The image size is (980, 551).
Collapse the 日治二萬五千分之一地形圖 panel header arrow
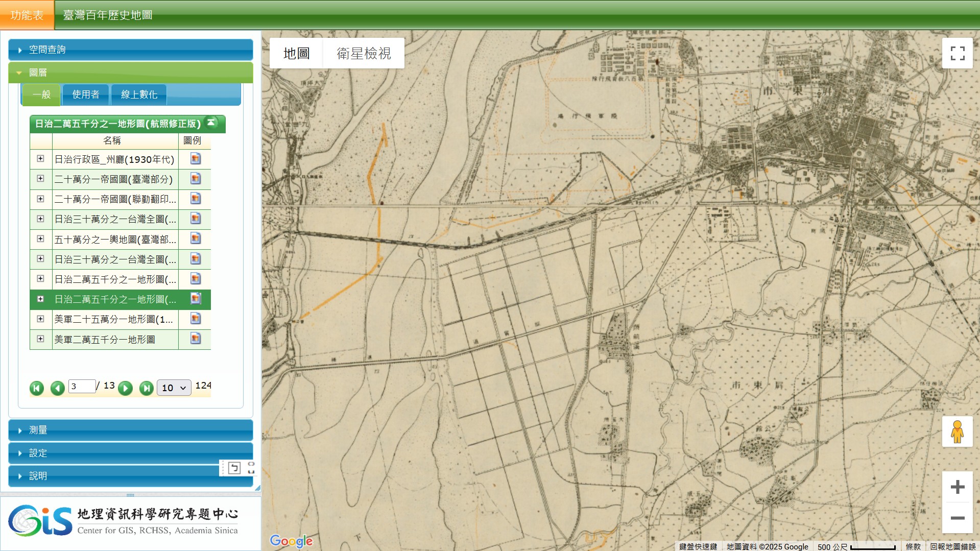tap(211, 123)
